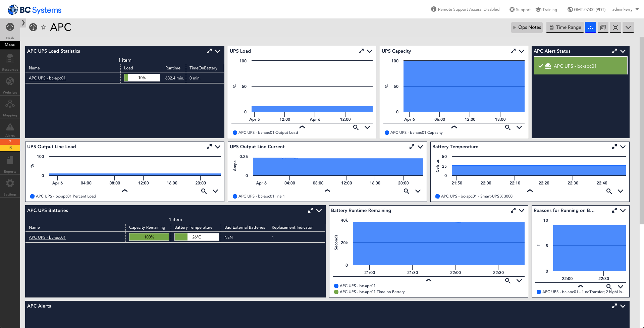644x328 pixels.
Task: Zoom into the UPS Load chart
Action: (356, 127)
